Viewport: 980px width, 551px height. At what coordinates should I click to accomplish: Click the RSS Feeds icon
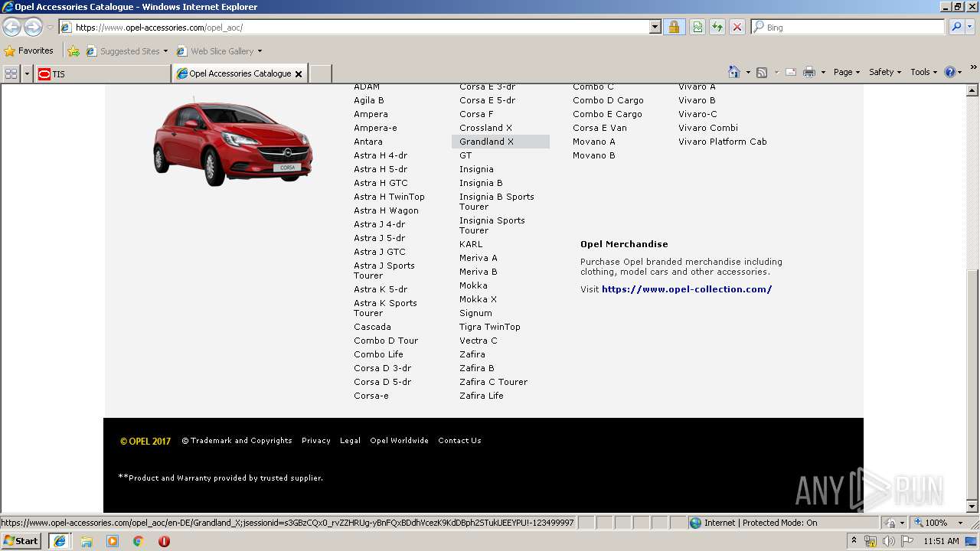click(x=762, y=72)
